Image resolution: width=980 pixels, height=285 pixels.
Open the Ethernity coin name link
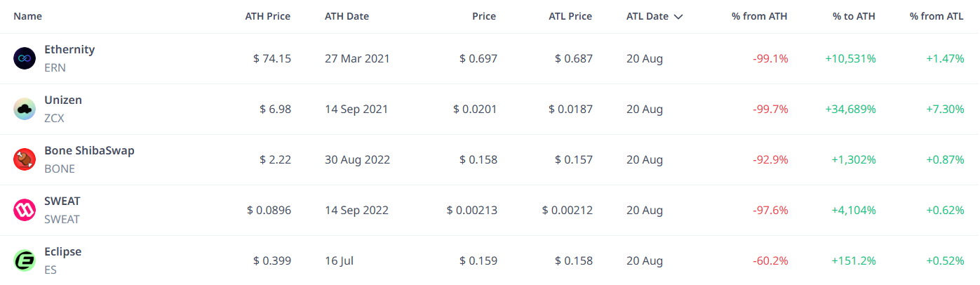click(69, 50)
